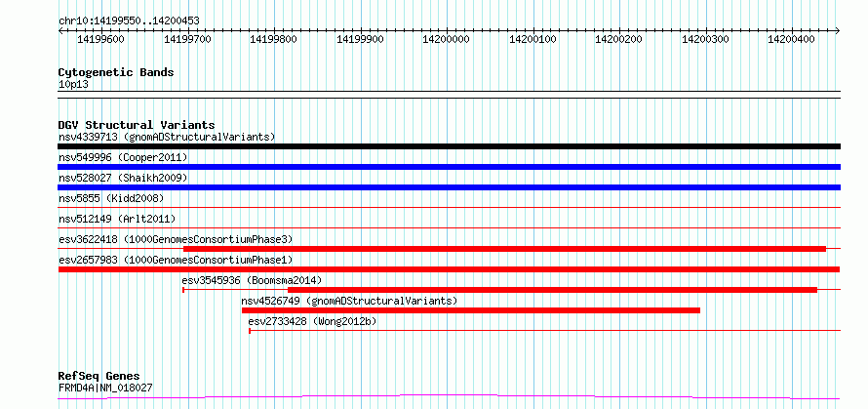Screen dimensions: 868x409
Task: Open the esv3545936 (Boomsma2014) label
Action: point(252,280)
